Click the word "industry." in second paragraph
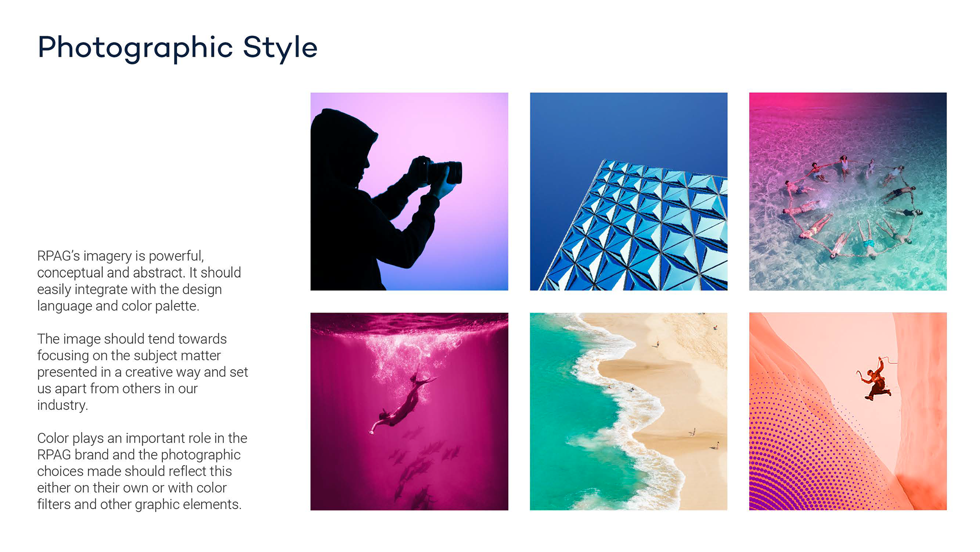Viewport: 980px width, 552px height. pos(62,405)
